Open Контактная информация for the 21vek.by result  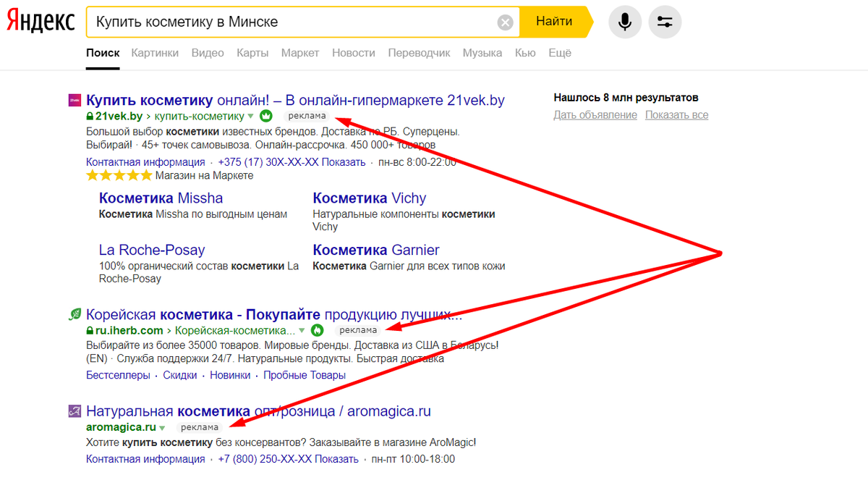coord(145,162)
